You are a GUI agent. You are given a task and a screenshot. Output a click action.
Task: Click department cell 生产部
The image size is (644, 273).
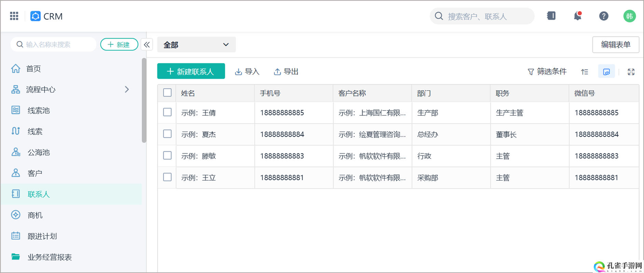tap(451, 113)
